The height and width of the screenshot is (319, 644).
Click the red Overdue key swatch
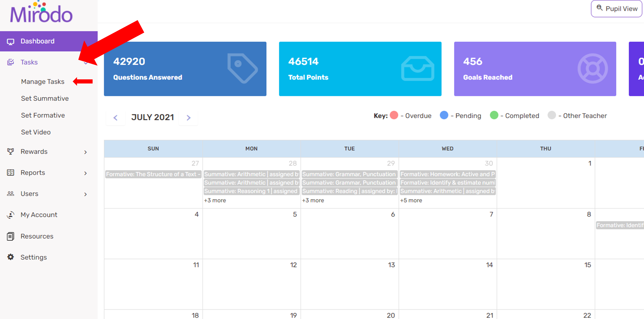394,115
